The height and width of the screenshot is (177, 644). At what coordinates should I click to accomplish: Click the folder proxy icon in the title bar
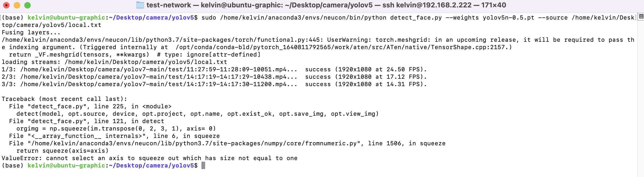click(140, 4)
